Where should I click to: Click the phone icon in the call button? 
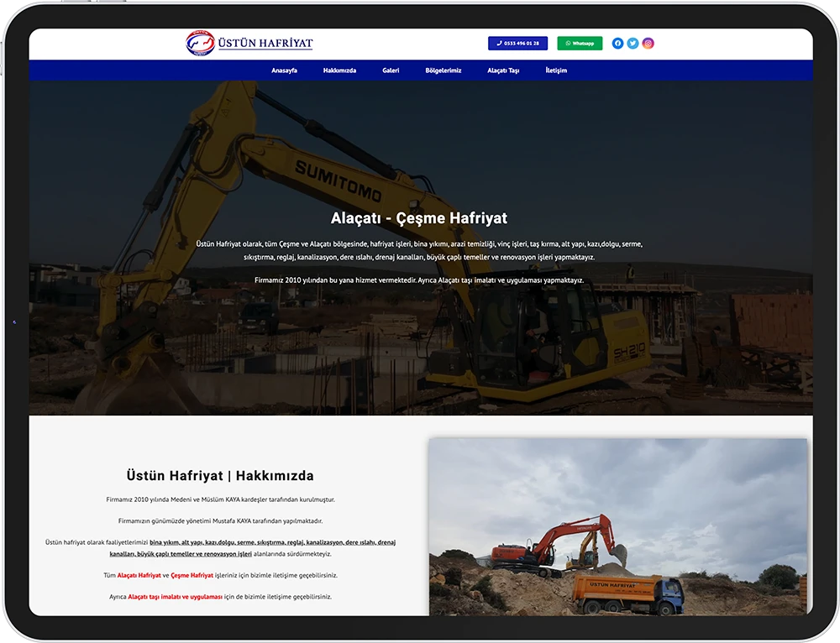[x=499, y=43]
